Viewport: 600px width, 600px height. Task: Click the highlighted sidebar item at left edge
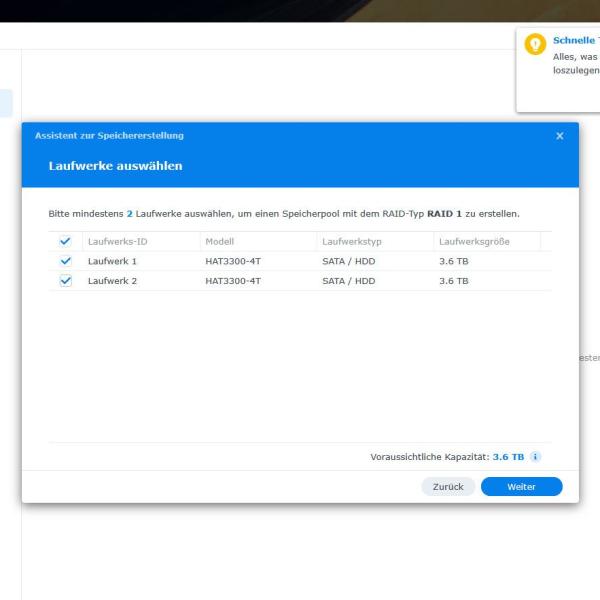(x=6, y=103)
